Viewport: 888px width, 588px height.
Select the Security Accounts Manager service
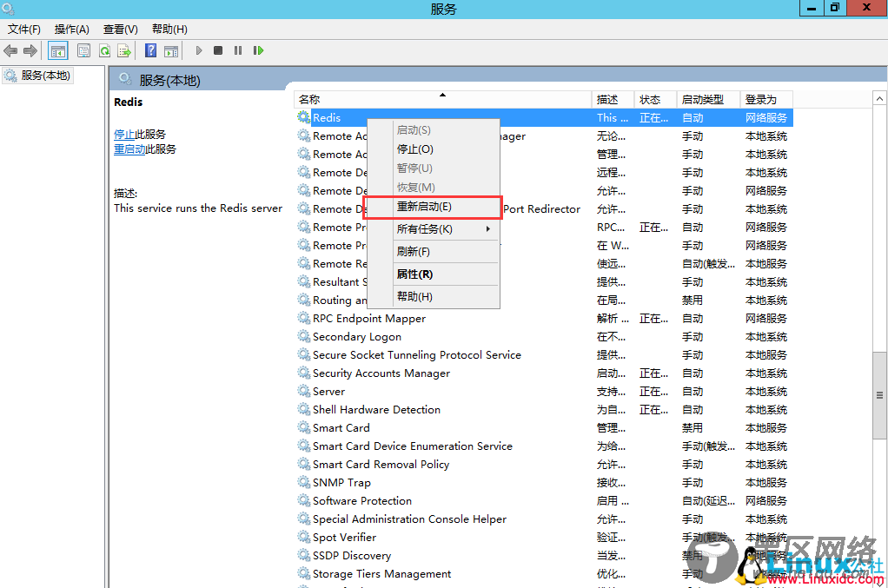(544, 373)
